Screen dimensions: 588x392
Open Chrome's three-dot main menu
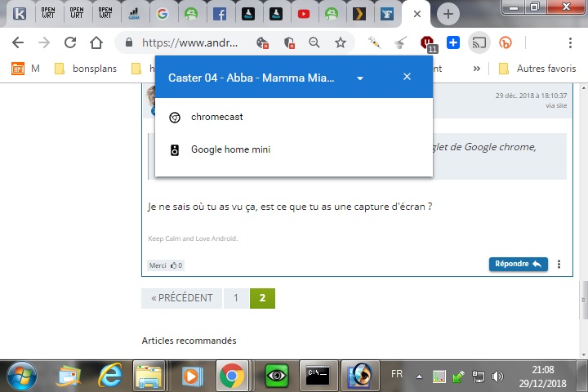coord(570,42)
